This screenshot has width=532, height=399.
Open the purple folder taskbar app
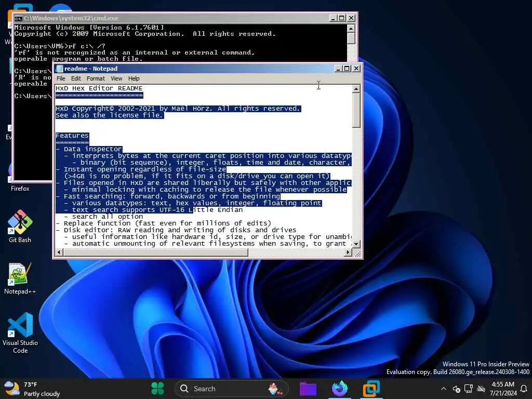click(x=308, y=389)
